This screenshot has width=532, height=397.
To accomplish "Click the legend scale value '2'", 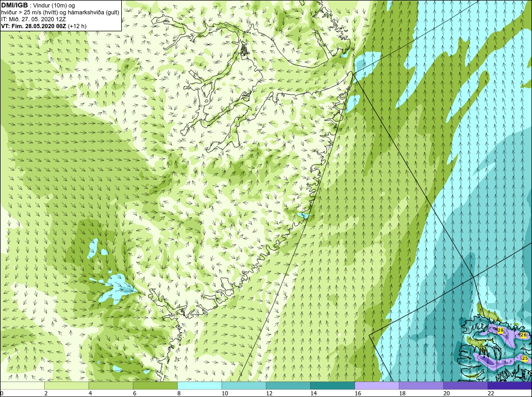I will pos(45,393).
